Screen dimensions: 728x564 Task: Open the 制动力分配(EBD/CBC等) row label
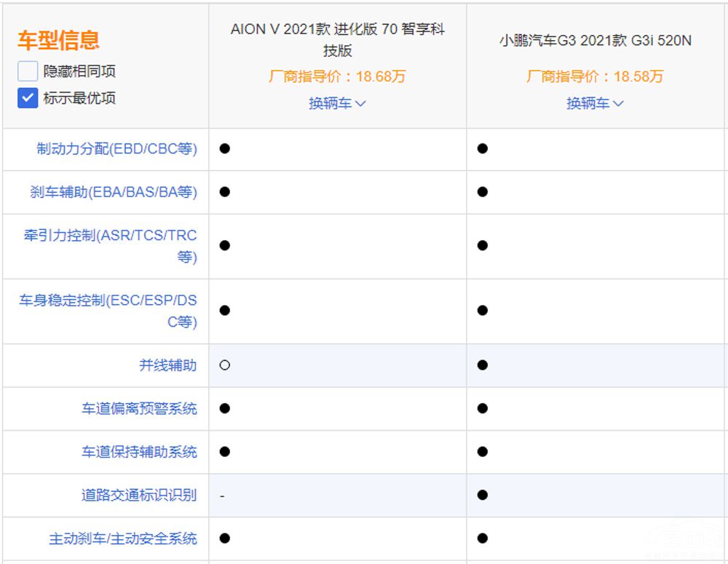[117, 148]
